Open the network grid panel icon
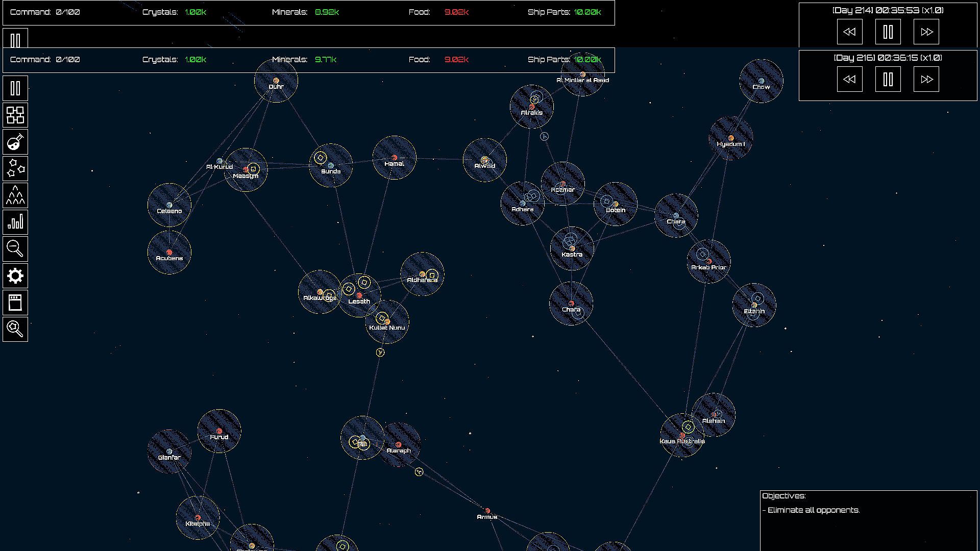 coord(15,115)
